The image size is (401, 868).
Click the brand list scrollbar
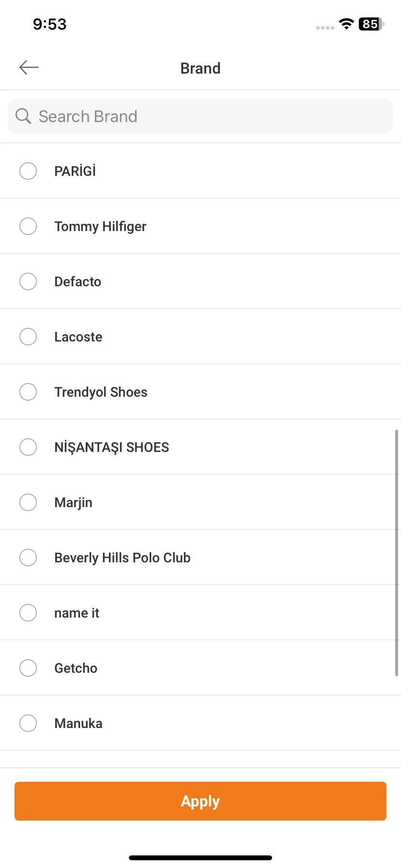coord(397,553)
